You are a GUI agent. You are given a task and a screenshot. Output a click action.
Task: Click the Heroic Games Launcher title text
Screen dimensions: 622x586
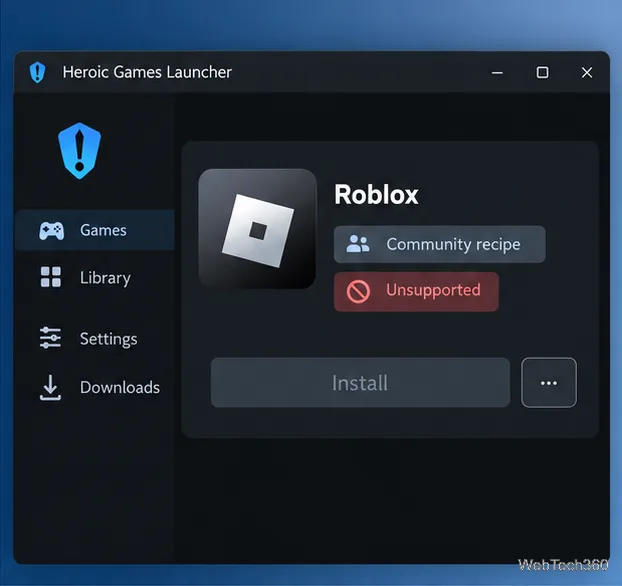coord(147,72)
